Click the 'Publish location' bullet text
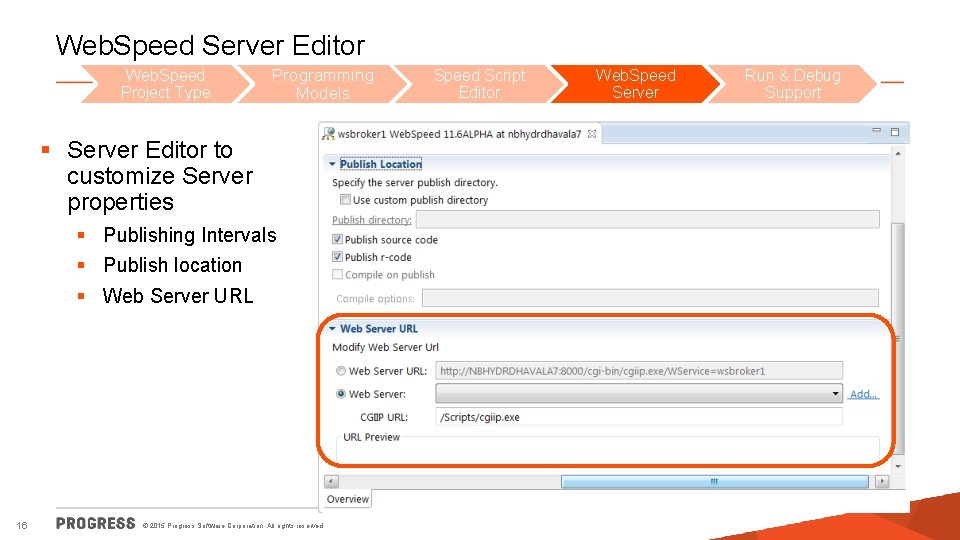The image size is (960, 540). click(x=173, y=265)
